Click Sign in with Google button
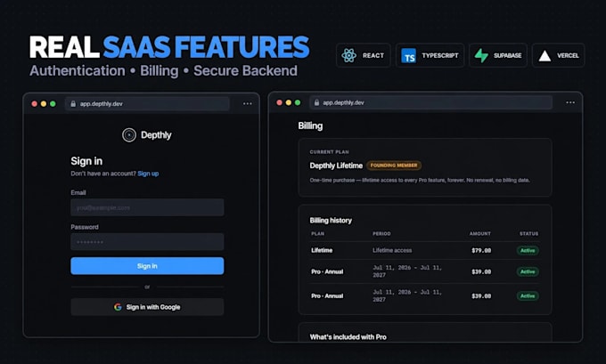Screen dimensions: 606x364 [147, 307]
